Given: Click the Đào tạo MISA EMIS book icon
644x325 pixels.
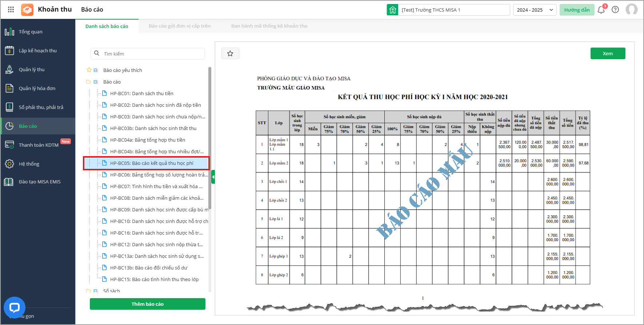Looking at the screenshot, I should pos(9,182).
